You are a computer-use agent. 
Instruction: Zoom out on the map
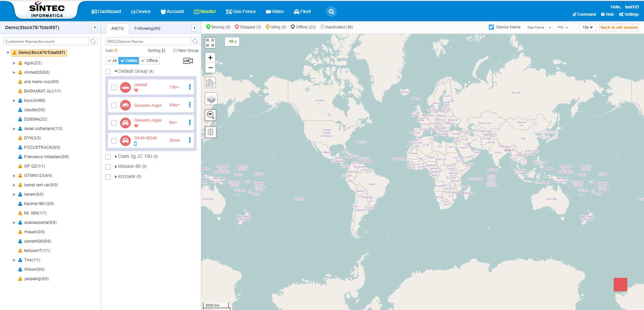(x=210, y=68)
